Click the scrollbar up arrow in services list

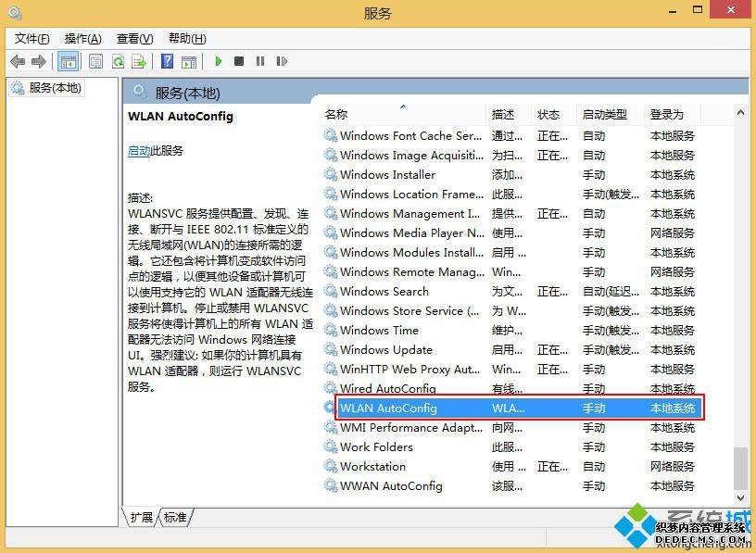click(x=740, y=112)
